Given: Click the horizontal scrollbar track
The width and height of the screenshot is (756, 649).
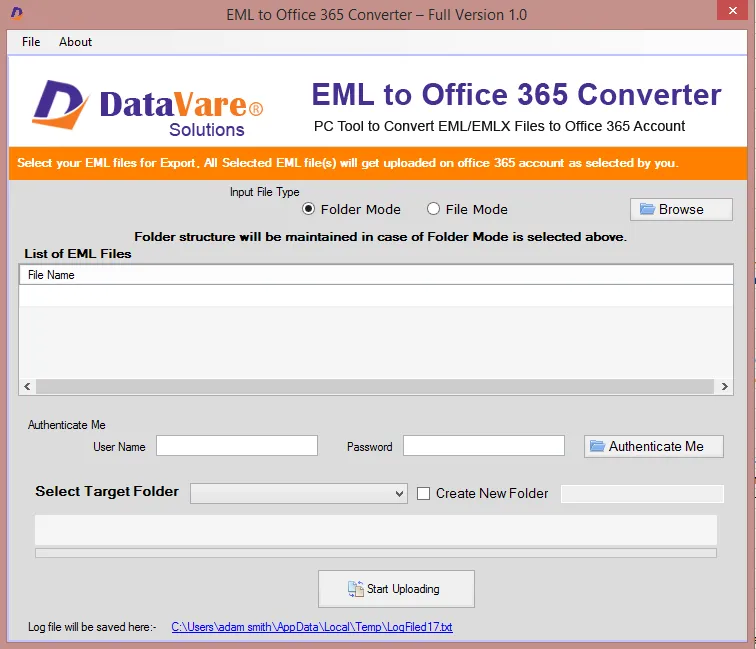Looking at the screenshot, I should [375, 386].
